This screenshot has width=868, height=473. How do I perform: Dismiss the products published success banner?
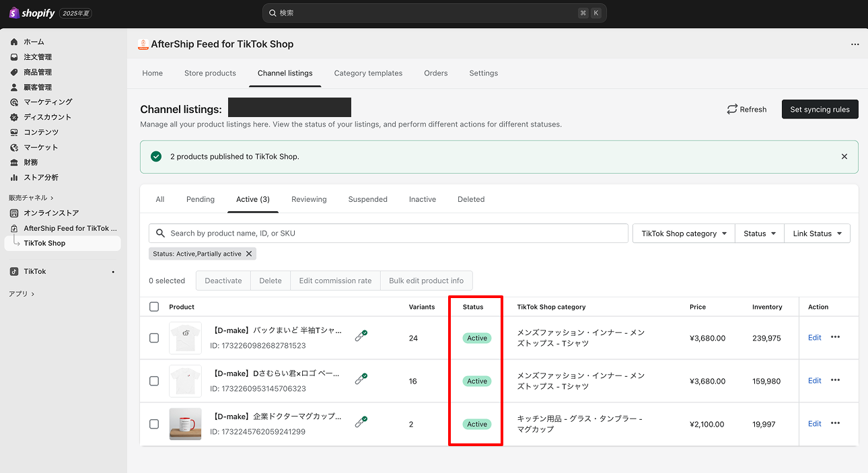tap(844, 156)
